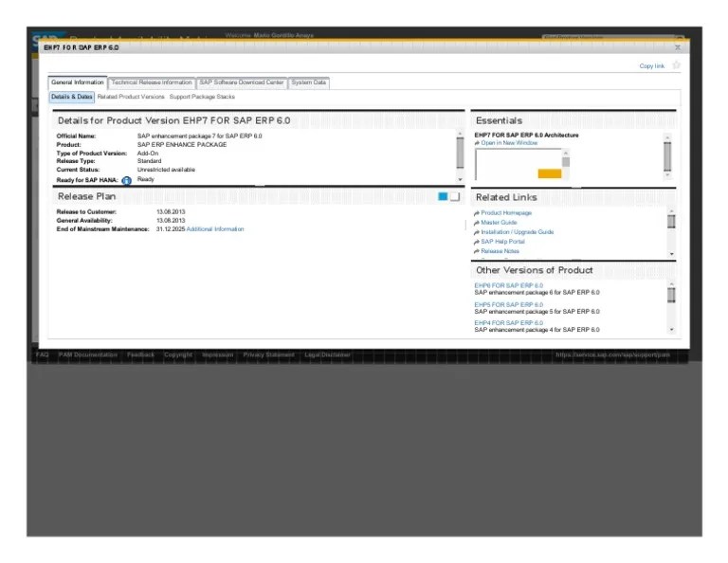Image resolution: width=728 pixels, height=563 pixels.
Task: Click the arrow icon beside Release Notes
Action: pyautogui.click(x=477, y=251)
